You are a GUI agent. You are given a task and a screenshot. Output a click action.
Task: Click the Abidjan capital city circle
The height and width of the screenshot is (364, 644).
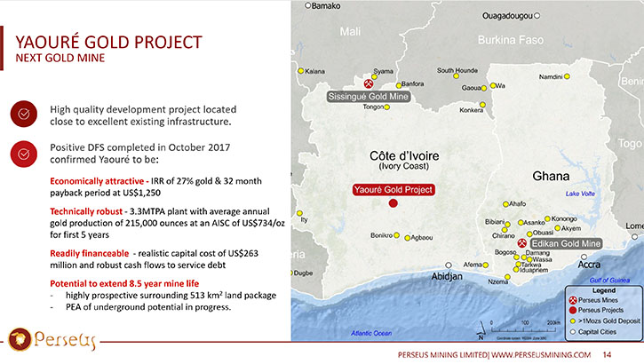coord(449,265)
